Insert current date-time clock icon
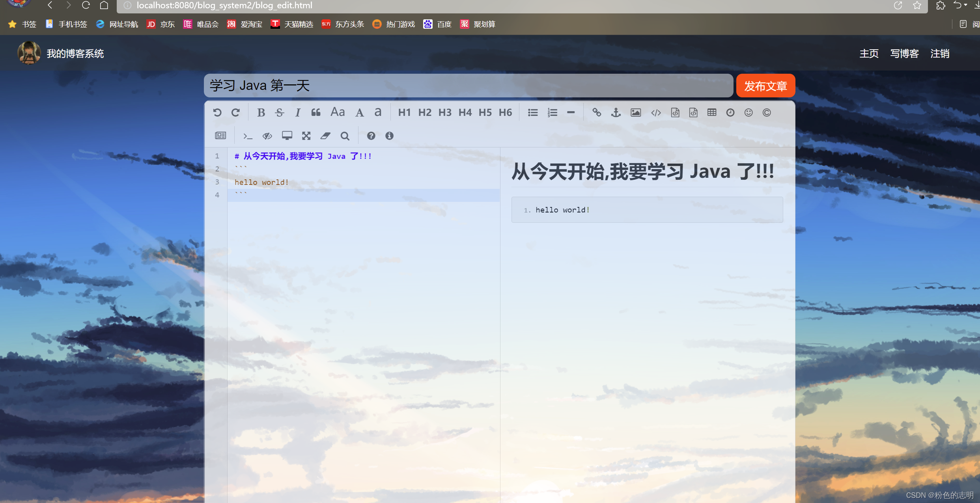Viewport: 980px width, 503px height. pos(730,113)
